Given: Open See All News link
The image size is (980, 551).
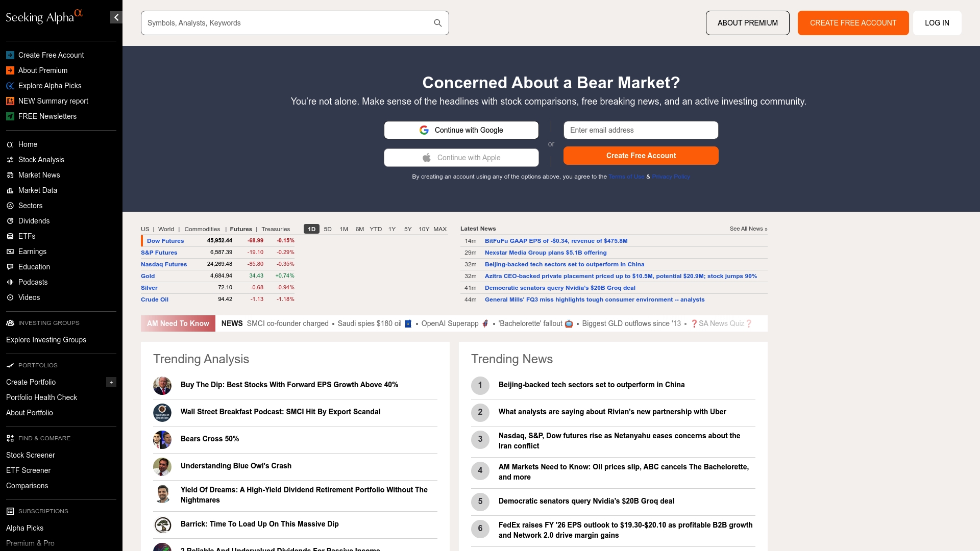Looking at the screenshot, I should click(748, 229).
